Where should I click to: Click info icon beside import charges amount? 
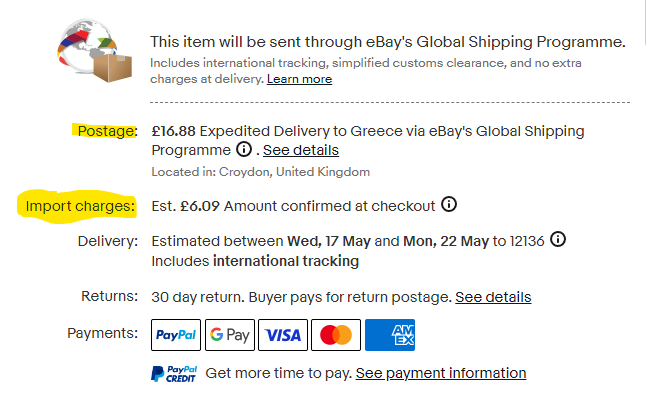tap(449, 204)
